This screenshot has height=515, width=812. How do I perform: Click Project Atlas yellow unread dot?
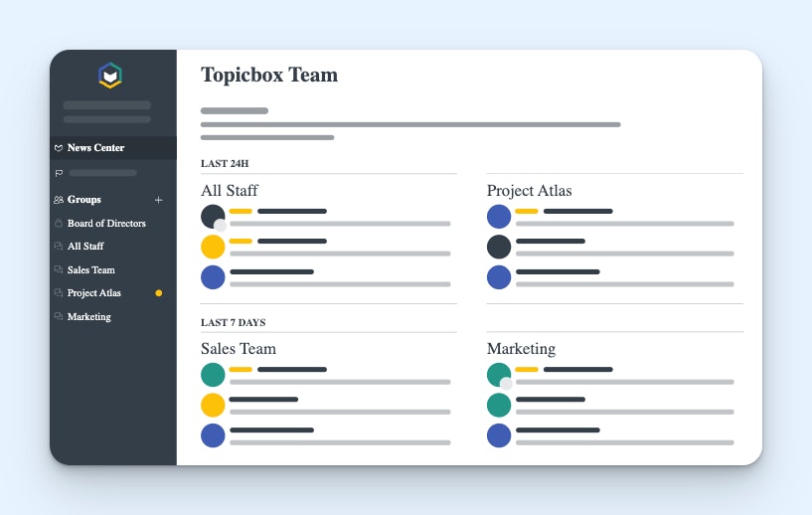tap(159, 293)
